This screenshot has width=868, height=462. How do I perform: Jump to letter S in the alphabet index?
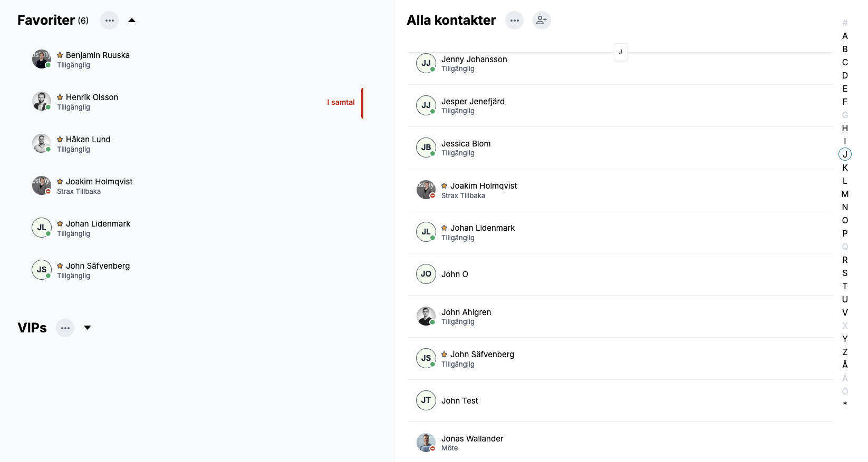click(x=845, y=273)
